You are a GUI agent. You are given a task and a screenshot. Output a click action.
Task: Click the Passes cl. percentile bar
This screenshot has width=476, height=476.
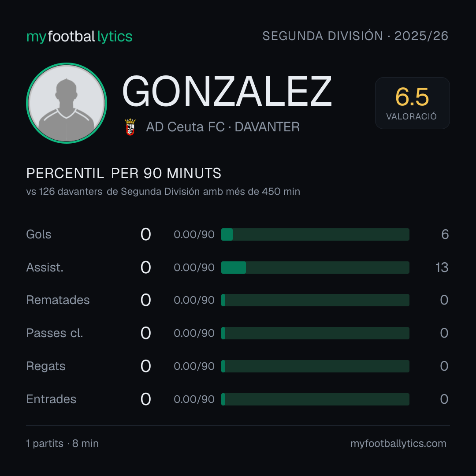tap(315, 333)
